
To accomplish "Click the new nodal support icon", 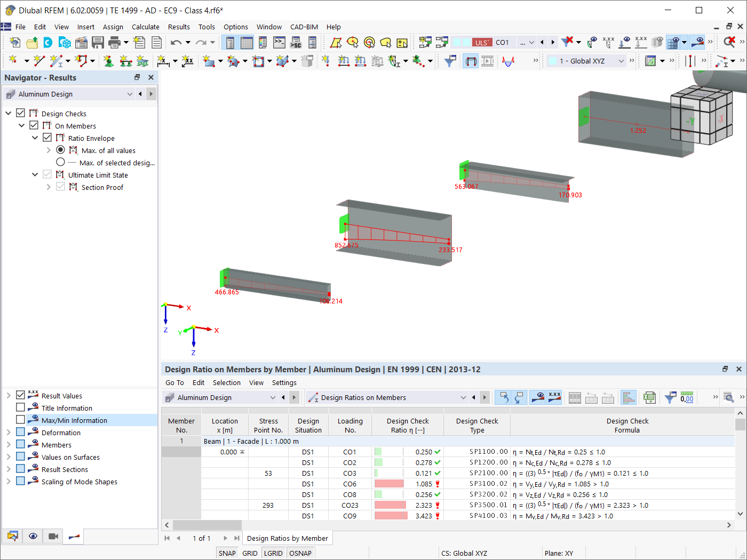I will point(109,61).
